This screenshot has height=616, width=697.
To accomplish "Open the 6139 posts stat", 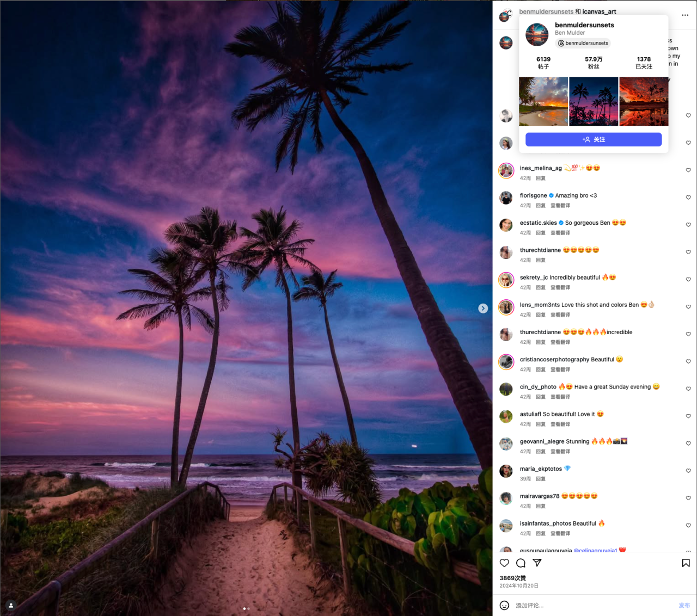I will click(543, 63).
